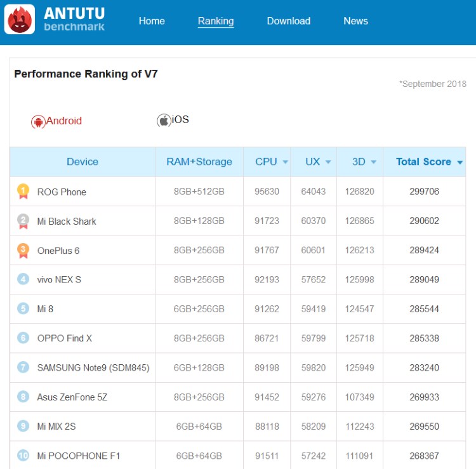Select the OPPO Find X device name
This screenshot has width=476, height=469.
[64, 338]
